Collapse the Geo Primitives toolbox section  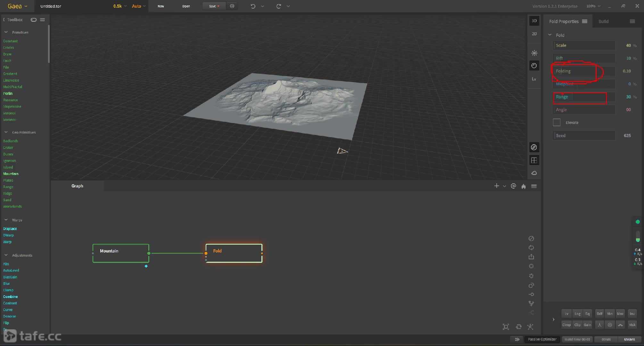coord(6,132)
